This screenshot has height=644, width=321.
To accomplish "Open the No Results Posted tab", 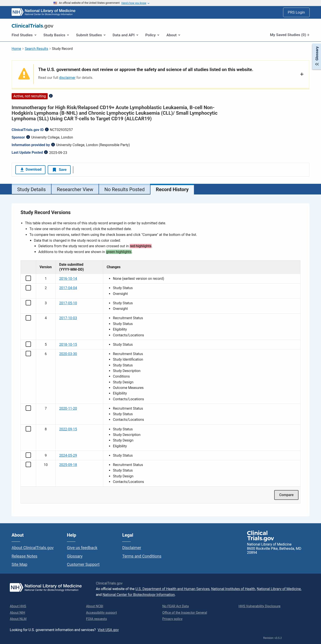I will [x=125, y=189].
